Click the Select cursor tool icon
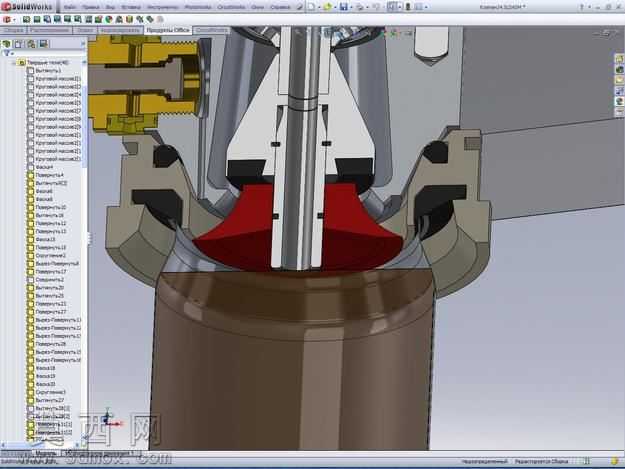 (391, 6)
